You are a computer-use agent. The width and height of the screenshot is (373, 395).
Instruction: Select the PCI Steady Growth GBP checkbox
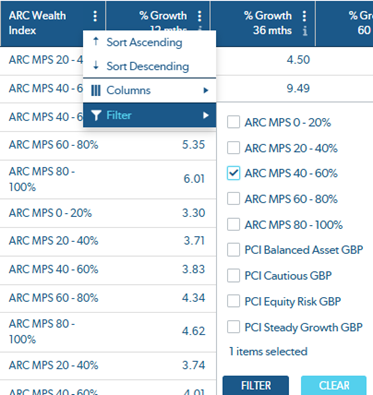point(233,327)
